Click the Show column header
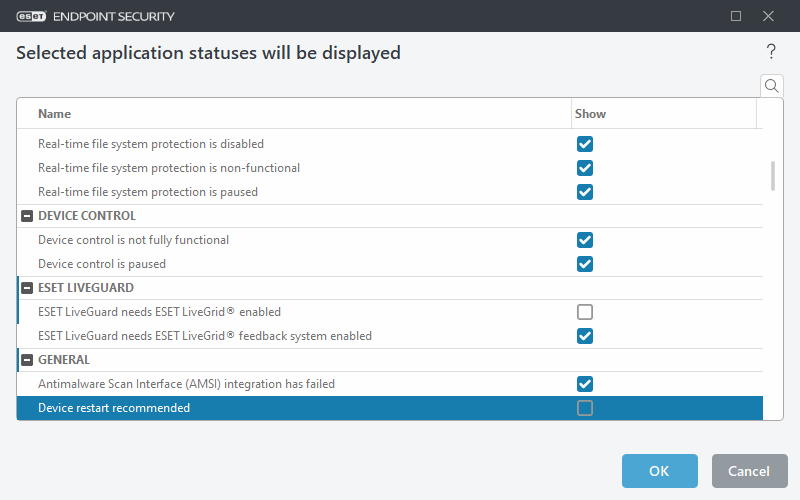 tap(590, 114)
